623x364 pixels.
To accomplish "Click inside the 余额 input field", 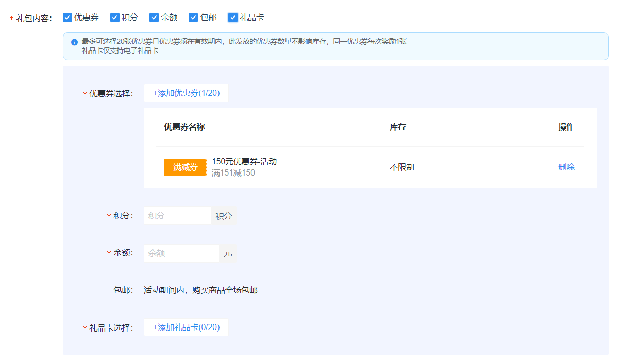I will click(x=181, y=253).
